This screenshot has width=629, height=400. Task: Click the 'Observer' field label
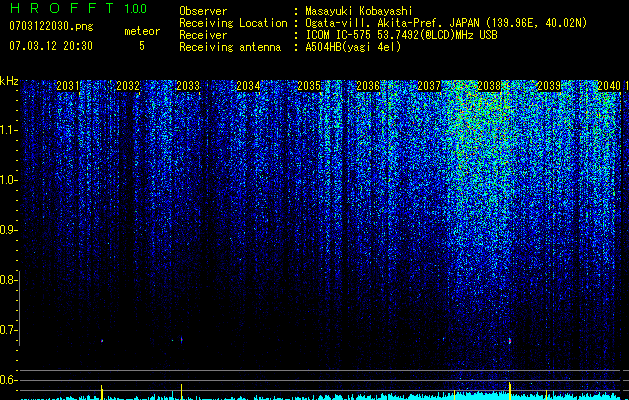coord(203,11)
